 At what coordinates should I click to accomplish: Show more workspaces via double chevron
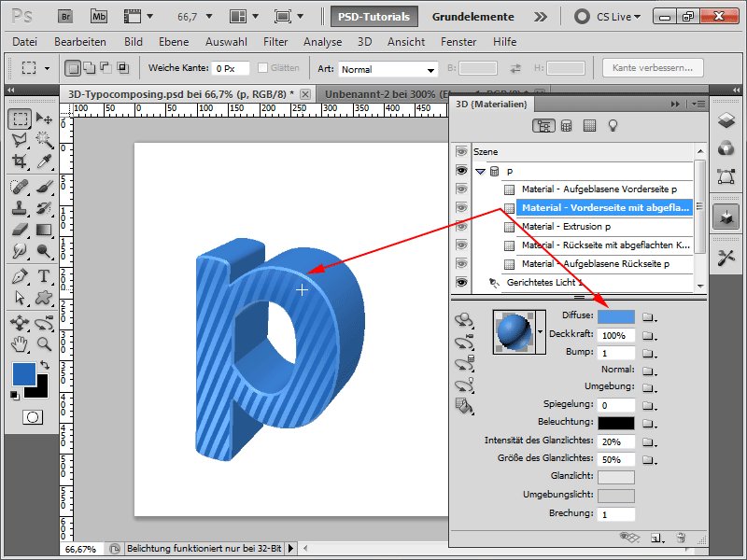point(541,17)
